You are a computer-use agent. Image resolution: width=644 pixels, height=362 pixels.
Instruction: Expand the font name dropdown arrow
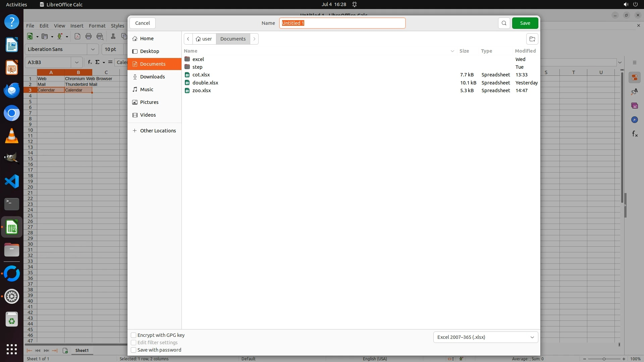pos(93,49)
